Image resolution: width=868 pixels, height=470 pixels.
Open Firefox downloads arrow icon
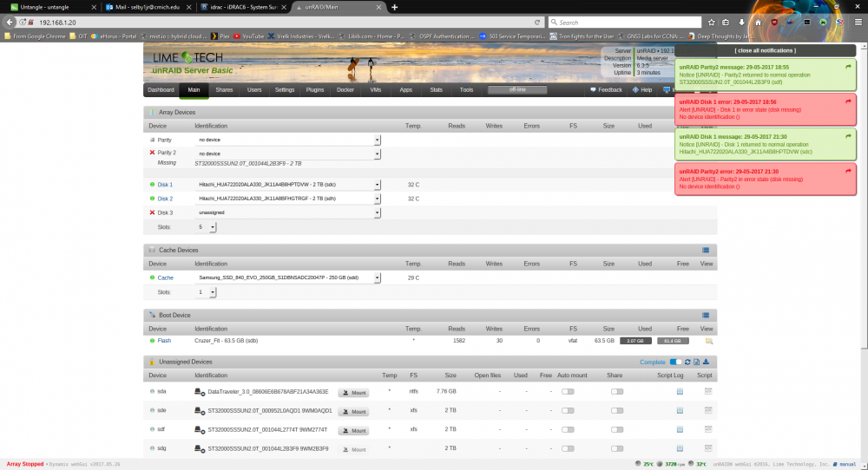(x=741, y=23)
